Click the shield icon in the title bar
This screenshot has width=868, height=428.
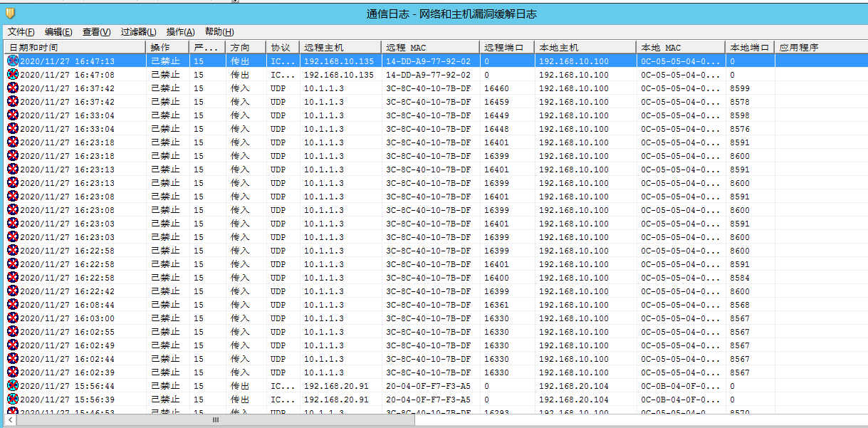tap(9, 13)
